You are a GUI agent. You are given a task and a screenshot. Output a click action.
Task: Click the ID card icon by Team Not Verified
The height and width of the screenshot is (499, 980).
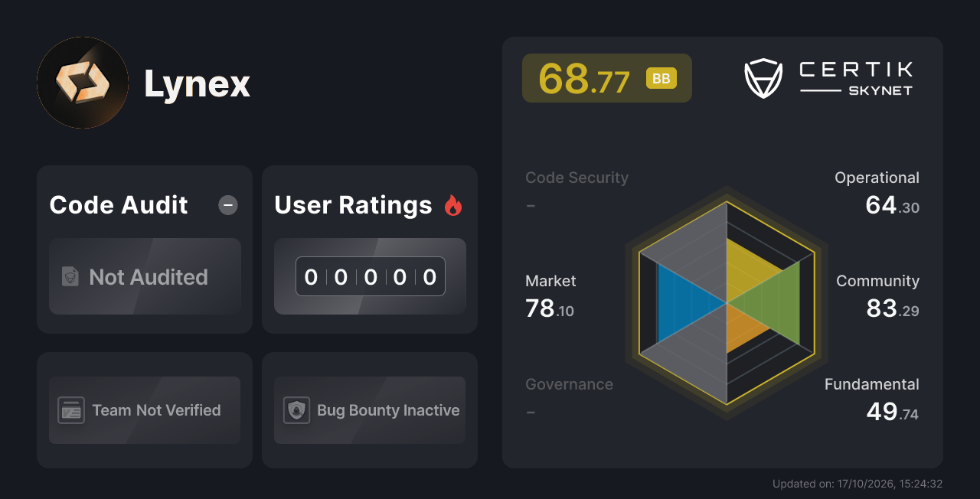pos(71,410)
